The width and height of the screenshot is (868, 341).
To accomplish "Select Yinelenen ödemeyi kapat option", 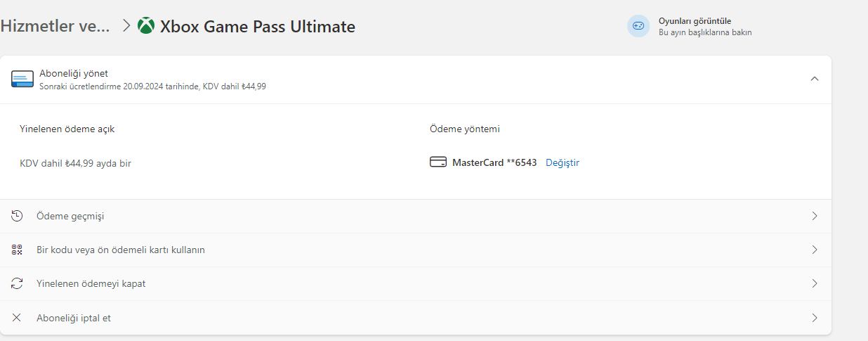I will (x=416, y=283).
